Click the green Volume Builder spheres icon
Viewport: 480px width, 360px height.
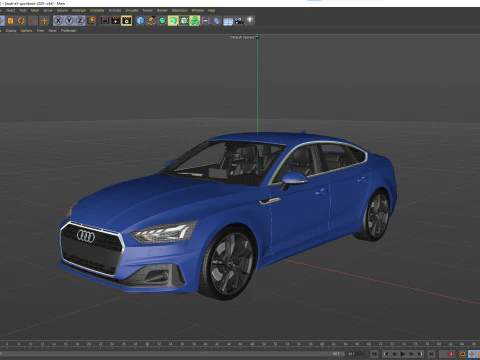[x=195, y=21]
